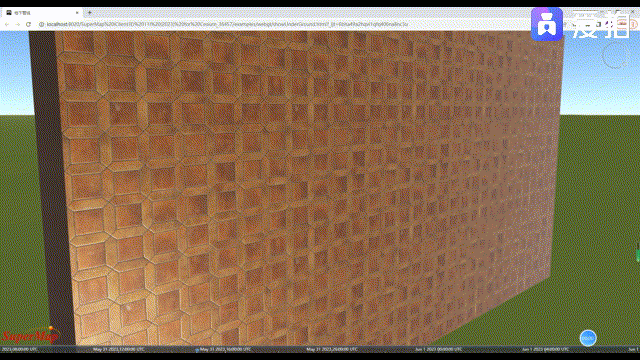Viewport: 640px width, 360px height.
Task: Close the current browser tab
Action: point(77,13)
